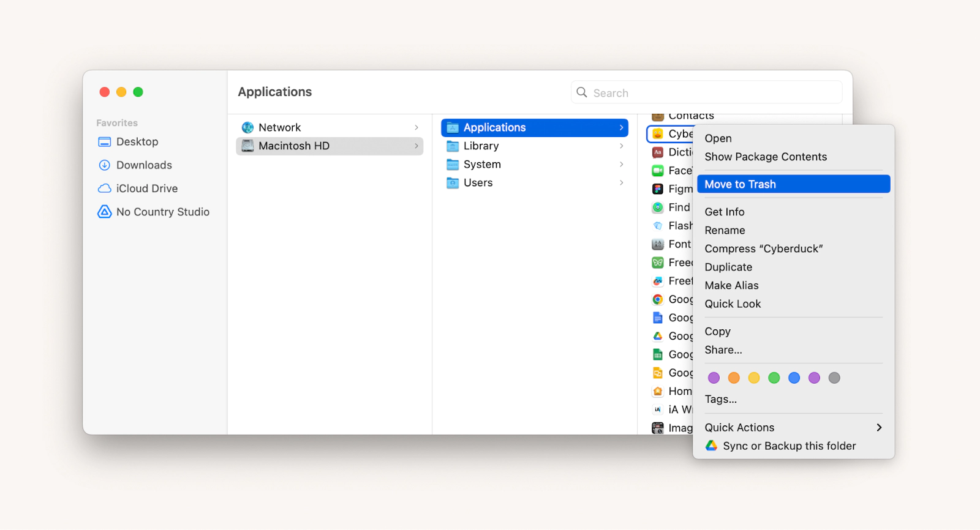Select the Macintosh HD drive icon
The image size is (980, 530).
[247, 146]
